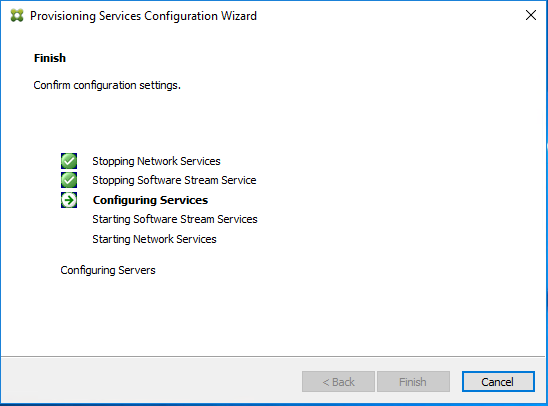Select the Stopping Software Stream Service step text
Image resolution: width=548 pixels, height=406 pixels.
click(x=174, y=180)
